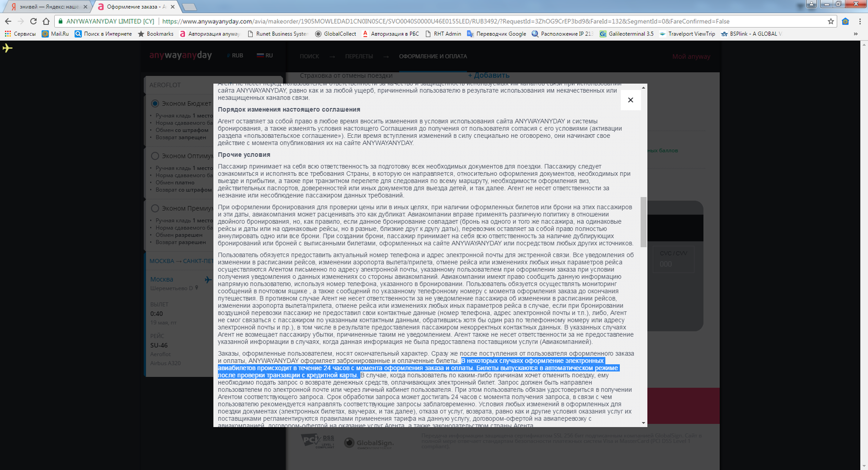
Task: Open the RHT Admin bookmark
Action: pyautogui.click(x=443, y=34)
